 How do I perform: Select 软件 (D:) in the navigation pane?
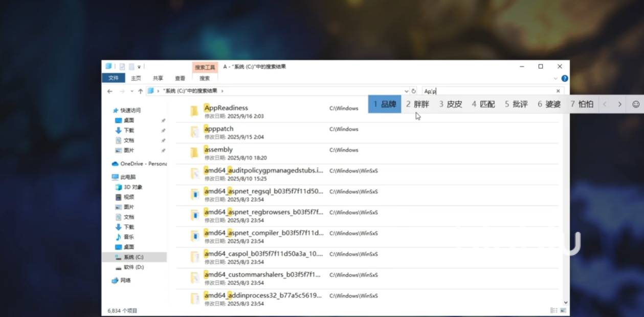click(x=133, y=267)
